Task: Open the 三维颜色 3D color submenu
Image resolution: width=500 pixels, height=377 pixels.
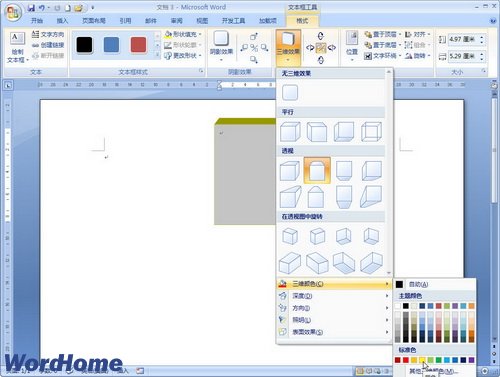Action: [x=334, y=284]
